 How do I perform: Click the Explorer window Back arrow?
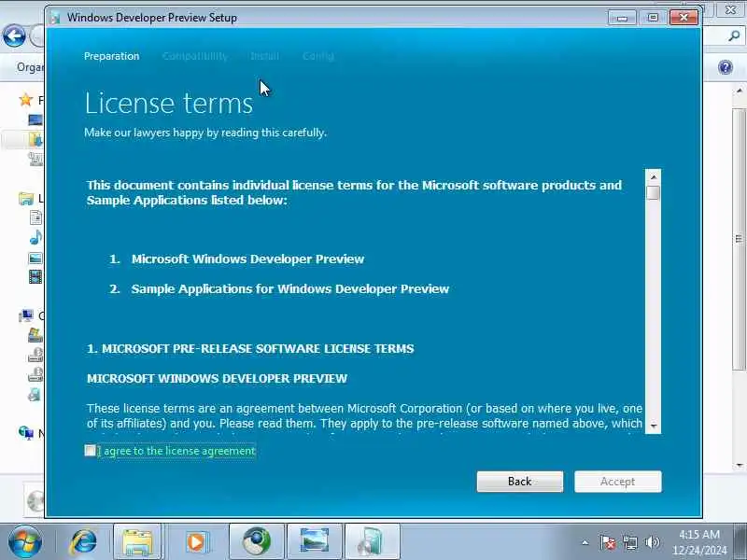click(x=14, y=35)
